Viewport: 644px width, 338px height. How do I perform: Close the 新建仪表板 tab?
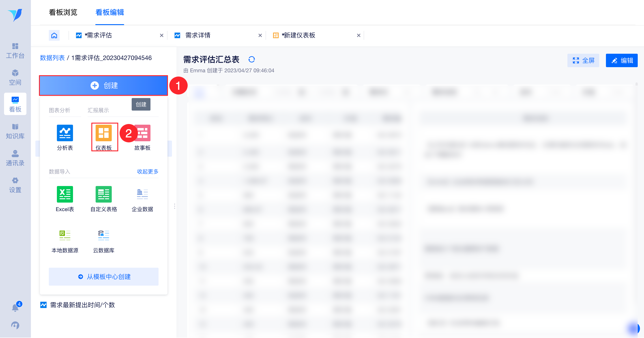pos(358,35)
